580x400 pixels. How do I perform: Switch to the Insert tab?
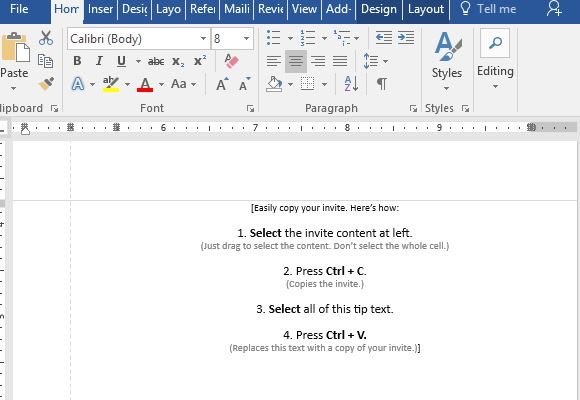tap(100, 9)
